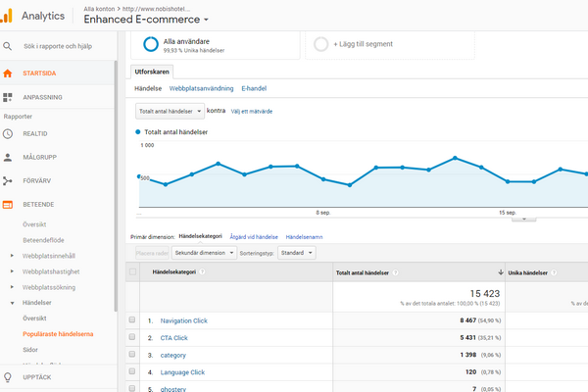The height and width of the screenshot is (392, 588).
Task: Open Beteendeflöde in the sidebar
Action: [43, 240]
